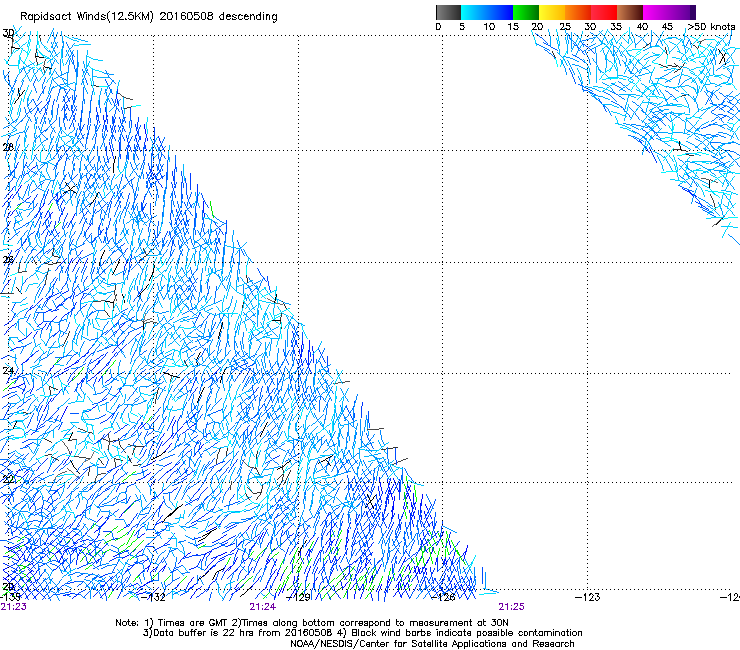The image size is (740, 650).
Task: Click the longitude label '-126'
Action: tap(443, 597)
